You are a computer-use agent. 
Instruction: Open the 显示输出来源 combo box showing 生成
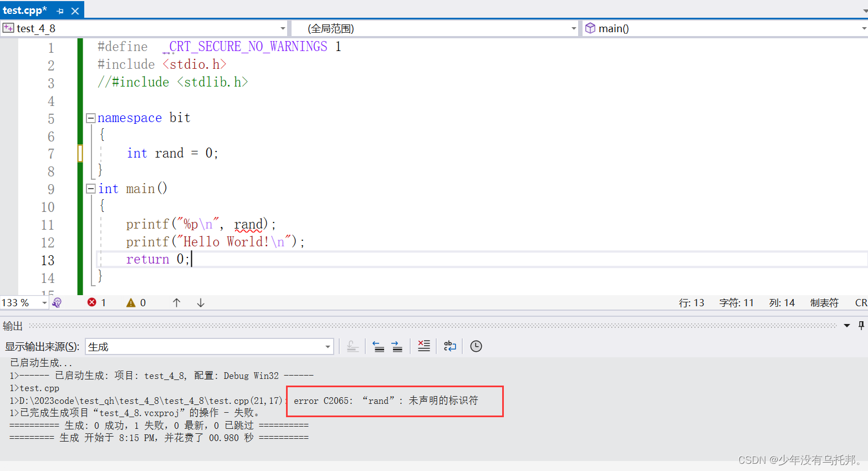coord(210,347)
